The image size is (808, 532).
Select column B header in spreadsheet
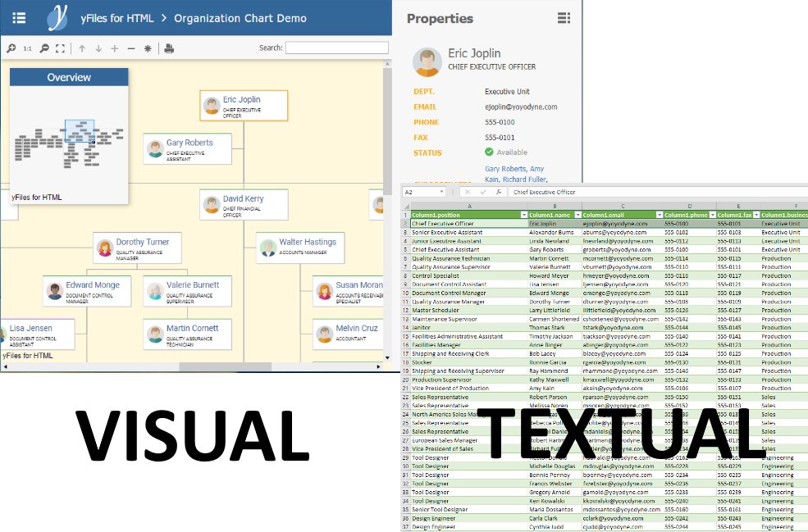click(x=555, y=206)
